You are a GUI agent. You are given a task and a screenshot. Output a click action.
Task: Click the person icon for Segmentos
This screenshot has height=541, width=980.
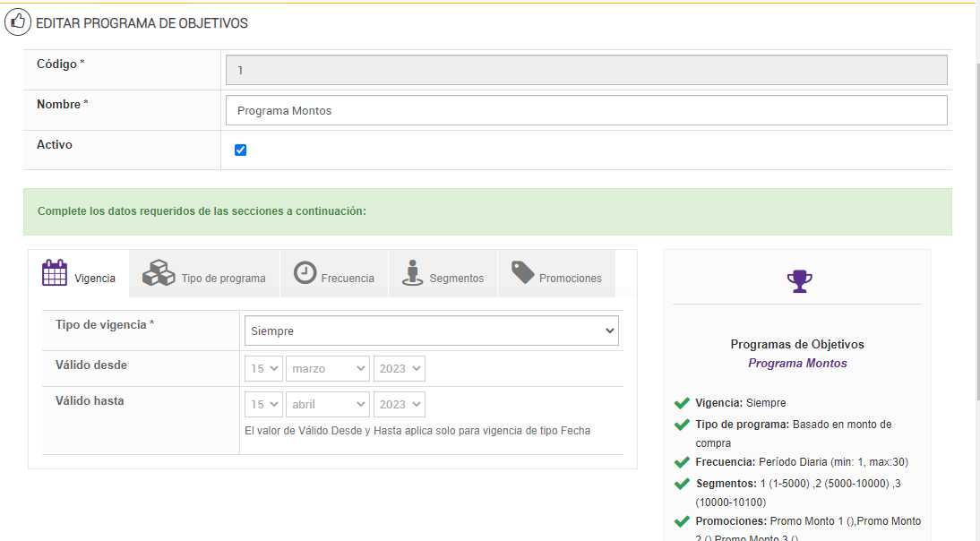coord(412,272)
